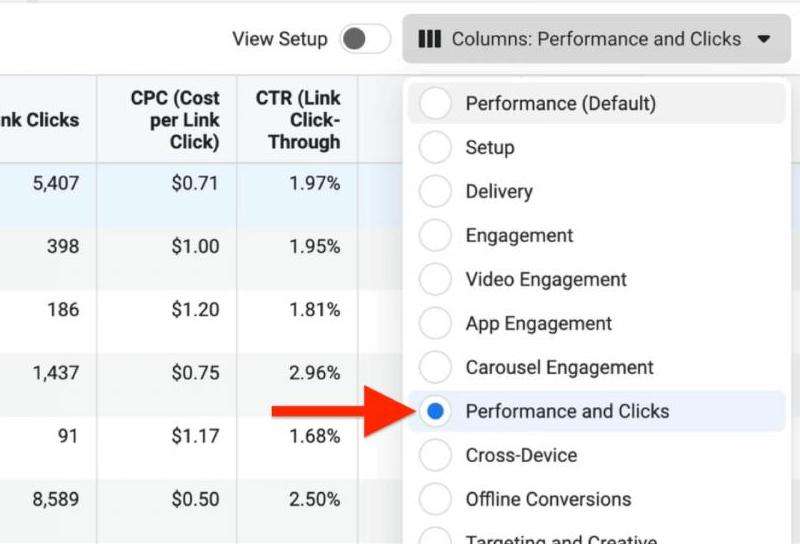Click the selected Performance and Clicks radio
The image size is (800, 544).
coord(436,411)
